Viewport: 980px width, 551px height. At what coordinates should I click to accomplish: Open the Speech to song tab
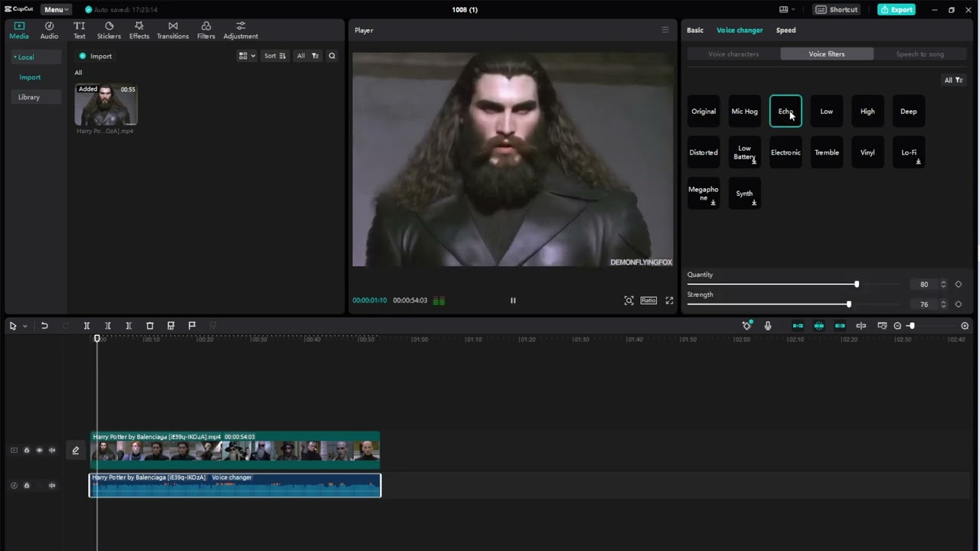[x=920, y=54]
